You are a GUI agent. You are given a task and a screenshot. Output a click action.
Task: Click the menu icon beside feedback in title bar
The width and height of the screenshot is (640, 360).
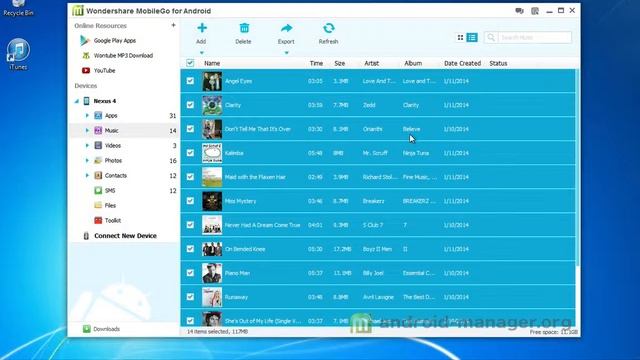535,11
